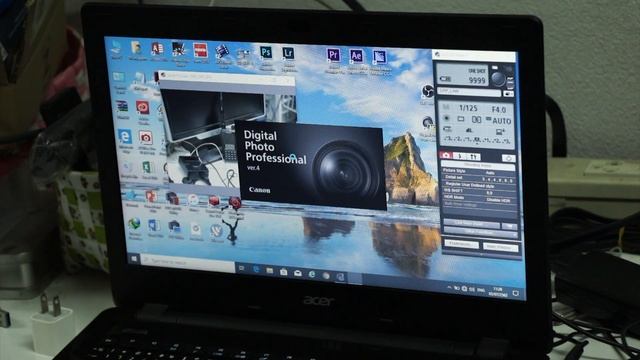Open the Media Encoder shortcut beside After Effects
The image size is (640, 360).
[379, 56]
